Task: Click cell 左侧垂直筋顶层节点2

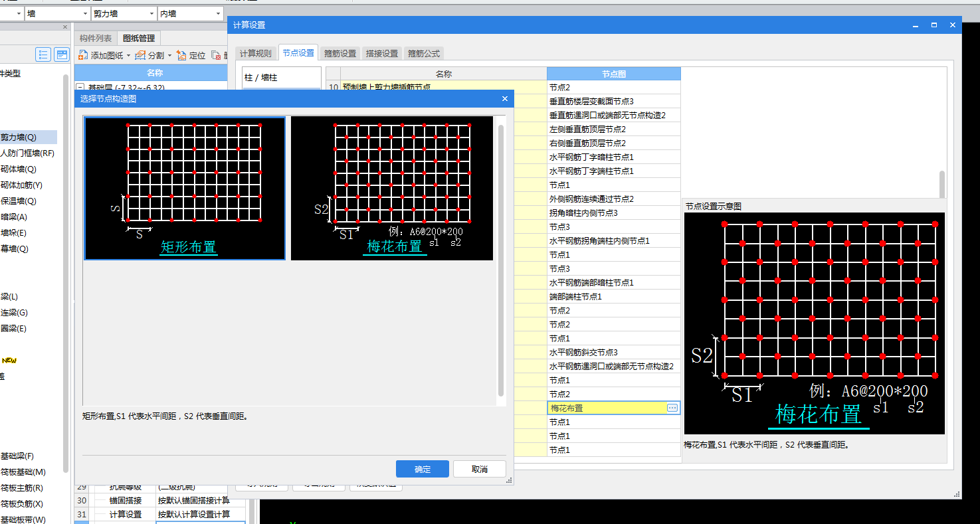Action: 613,129
